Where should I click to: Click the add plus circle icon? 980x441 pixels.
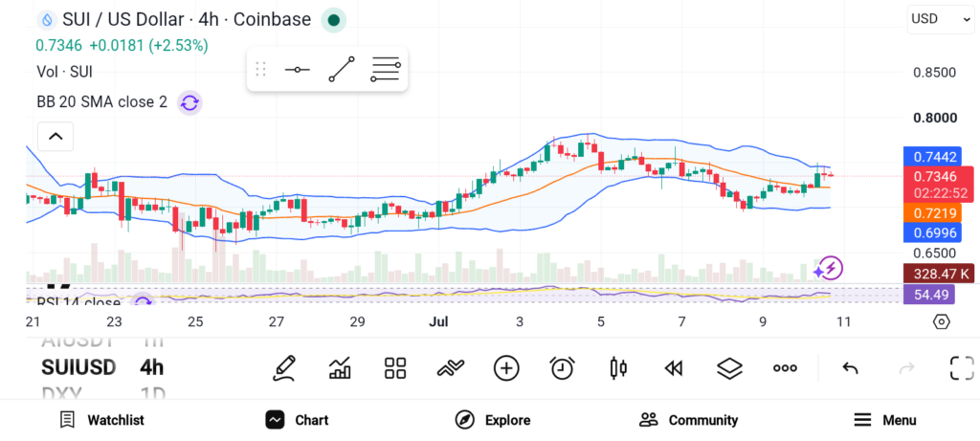(506, 368)
